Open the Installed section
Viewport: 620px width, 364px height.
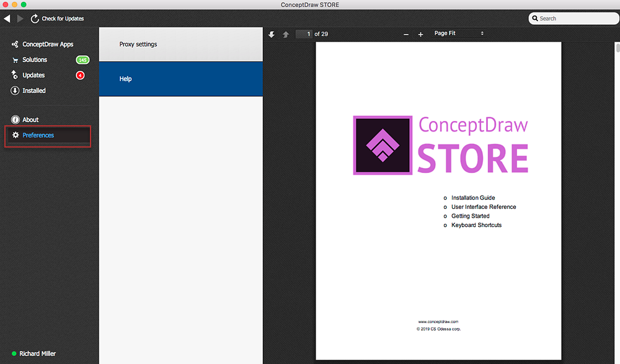tap(34, 91)
